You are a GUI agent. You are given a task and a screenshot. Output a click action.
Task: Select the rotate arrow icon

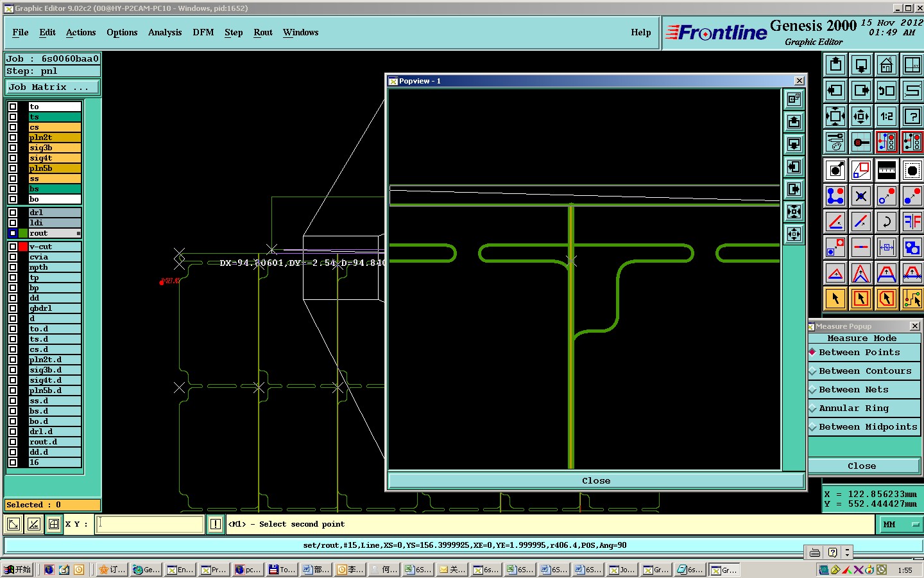click(887, 222)
